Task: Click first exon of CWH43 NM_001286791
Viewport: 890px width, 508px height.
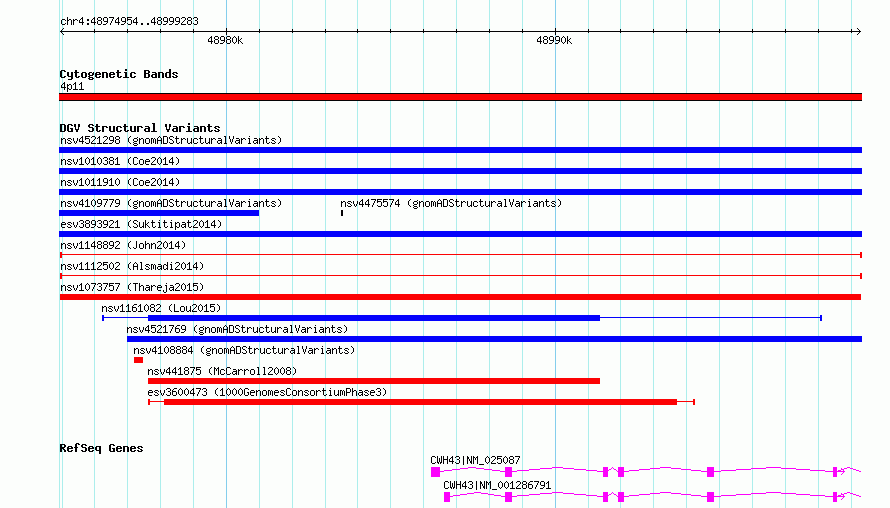Action: tap(447, 497)
